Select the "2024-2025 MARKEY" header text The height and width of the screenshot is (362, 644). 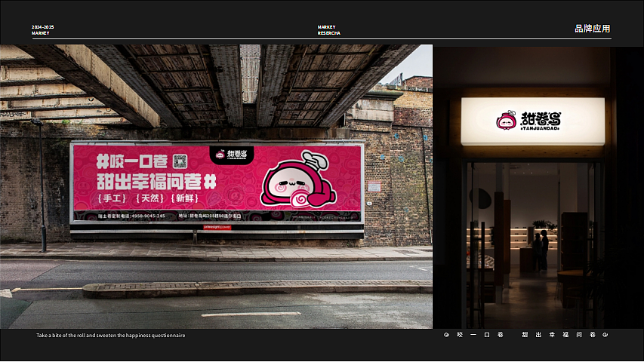tap(43, 30)
